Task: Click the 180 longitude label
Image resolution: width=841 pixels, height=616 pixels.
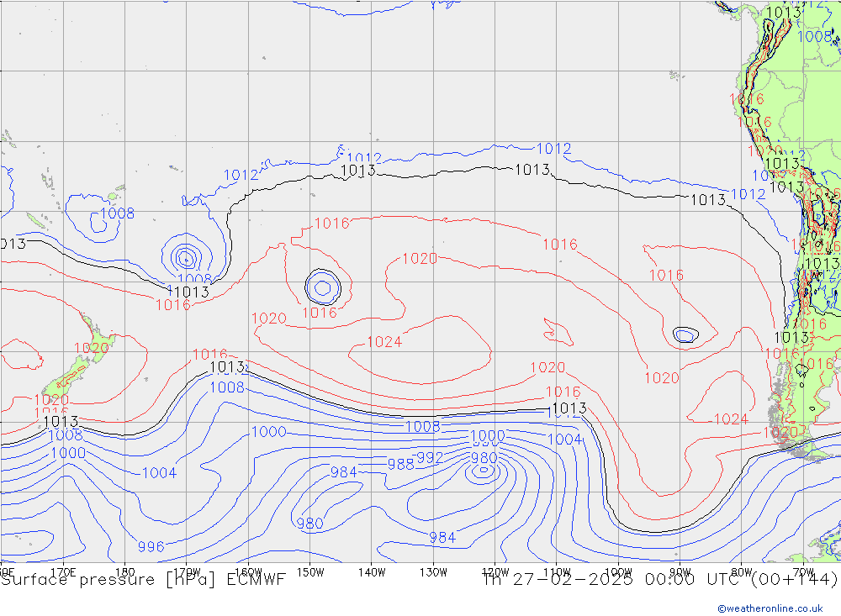Action: pos(125,572)
